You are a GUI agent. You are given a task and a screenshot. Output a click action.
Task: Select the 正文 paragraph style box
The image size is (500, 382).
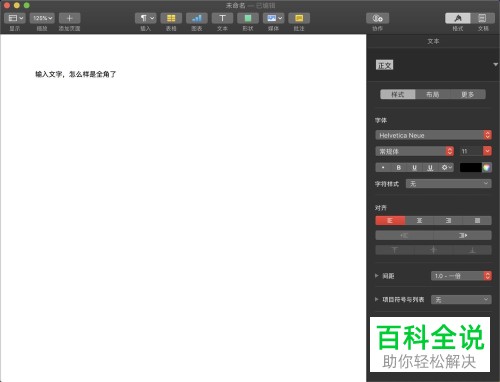(384, 65)
